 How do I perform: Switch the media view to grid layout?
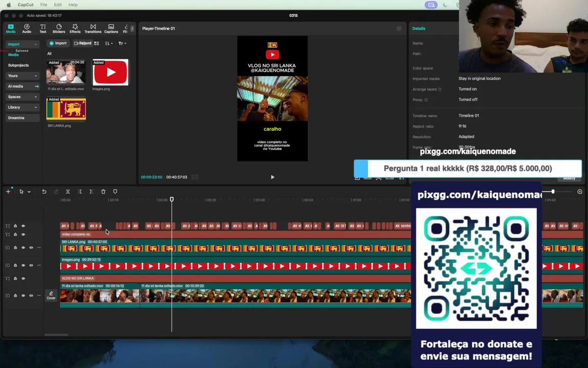coord(97,43)
